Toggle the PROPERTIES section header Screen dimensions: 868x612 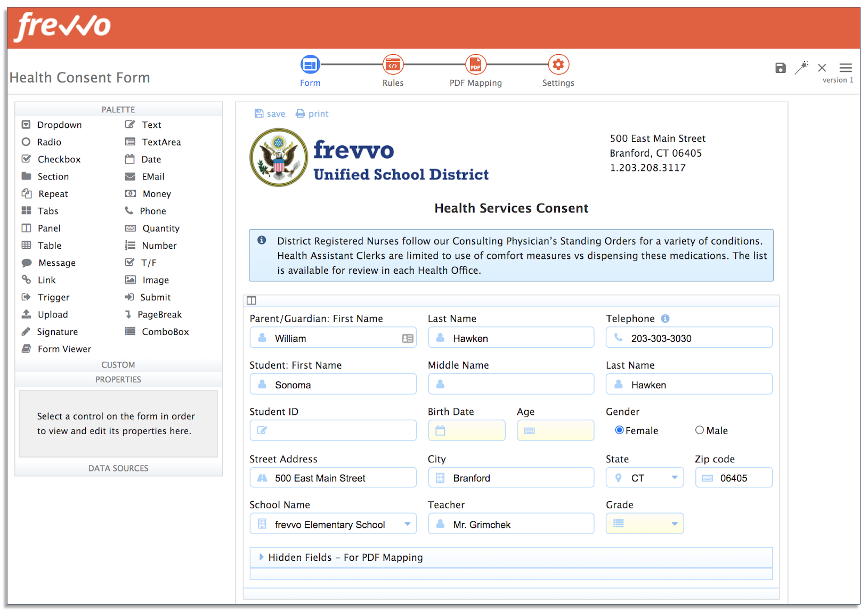(x=118, y=380)
